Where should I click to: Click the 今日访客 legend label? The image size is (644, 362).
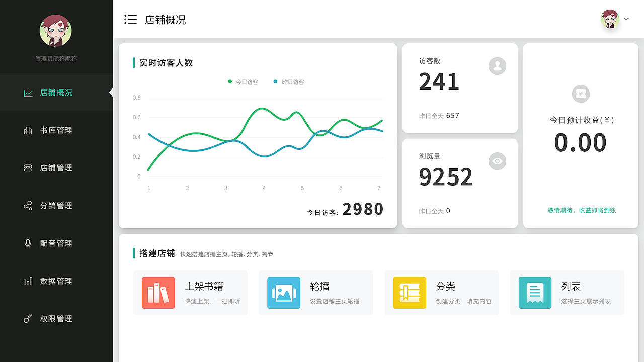[x=247, y=82]
